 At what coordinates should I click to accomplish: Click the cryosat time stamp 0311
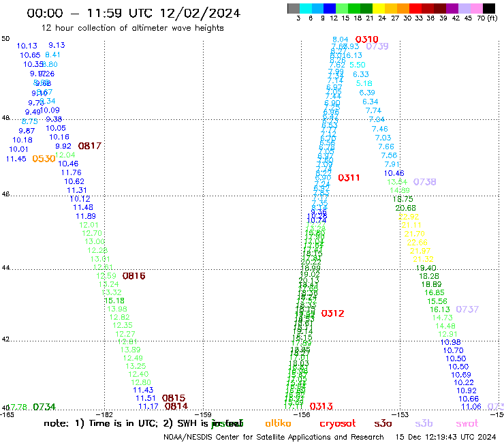click(349, 178)
